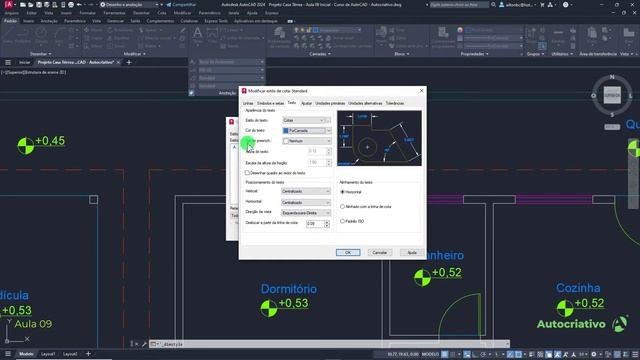The image size is (640, 360).
Task: Click the SUPERIOR face of the ViewCube
Action: pyautogui.click(x=612, y=95)
